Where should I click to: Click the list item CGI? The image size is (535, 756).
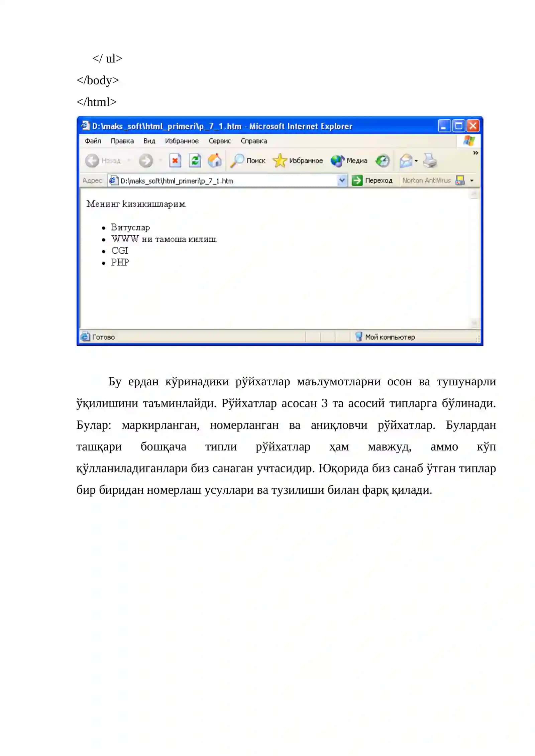pos(120,251)
